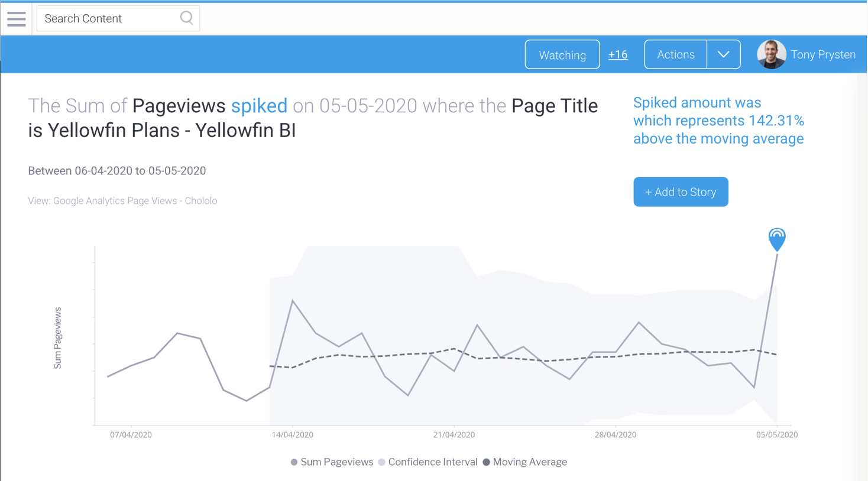Image resolution: width=868 pixels, height=481 pixels.
Task: Open the hamburger navigation menu
Action: click(17, 19)
